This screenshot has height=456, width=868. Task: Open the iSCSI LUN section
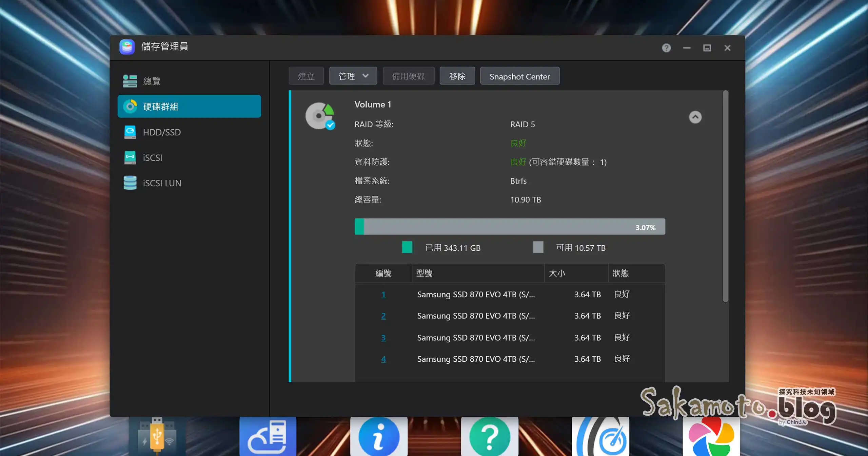tap(162, 183)
